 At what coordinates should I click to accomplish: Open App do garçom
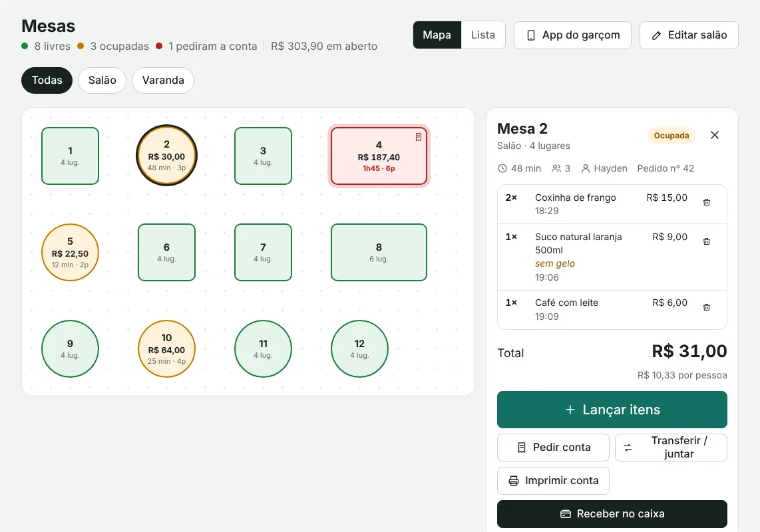[x=572, y=35]
